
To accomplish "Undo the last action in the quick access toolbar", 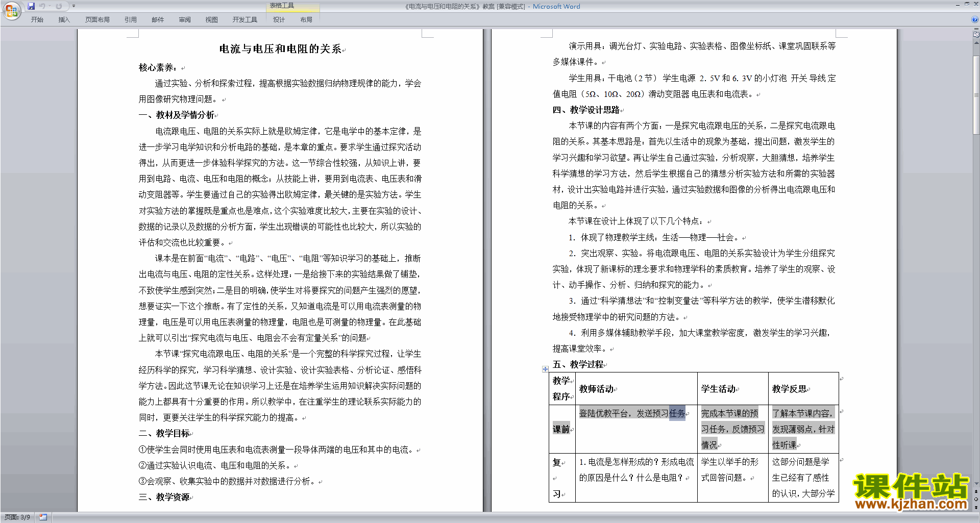I will (42, 6).
